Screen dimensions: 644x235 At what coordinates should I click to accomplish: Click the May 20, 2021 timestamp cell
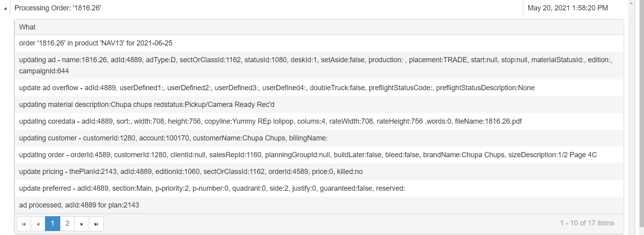(568, 8)
